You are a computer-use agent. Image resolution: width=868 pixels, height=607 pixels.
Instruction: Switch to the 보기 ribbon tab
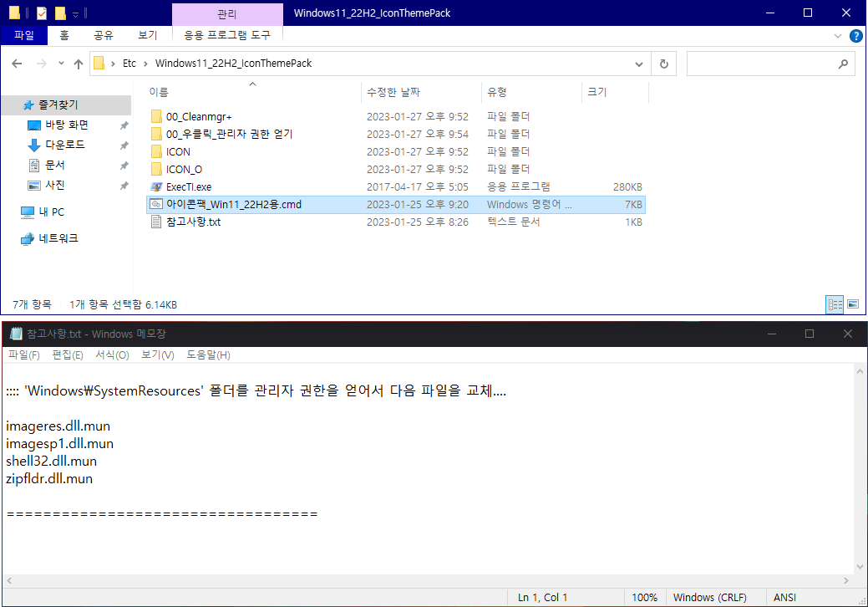pos(148,35)
